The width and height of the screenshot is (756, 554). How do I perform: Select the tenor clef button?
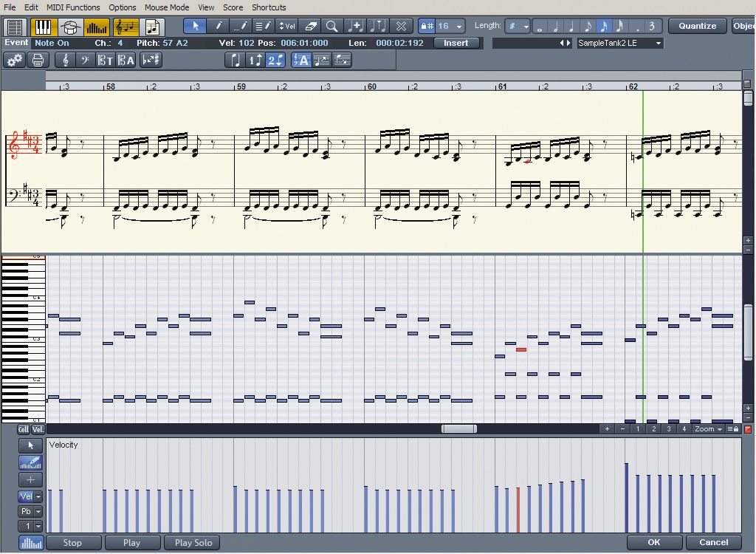[x=105, y=61]
